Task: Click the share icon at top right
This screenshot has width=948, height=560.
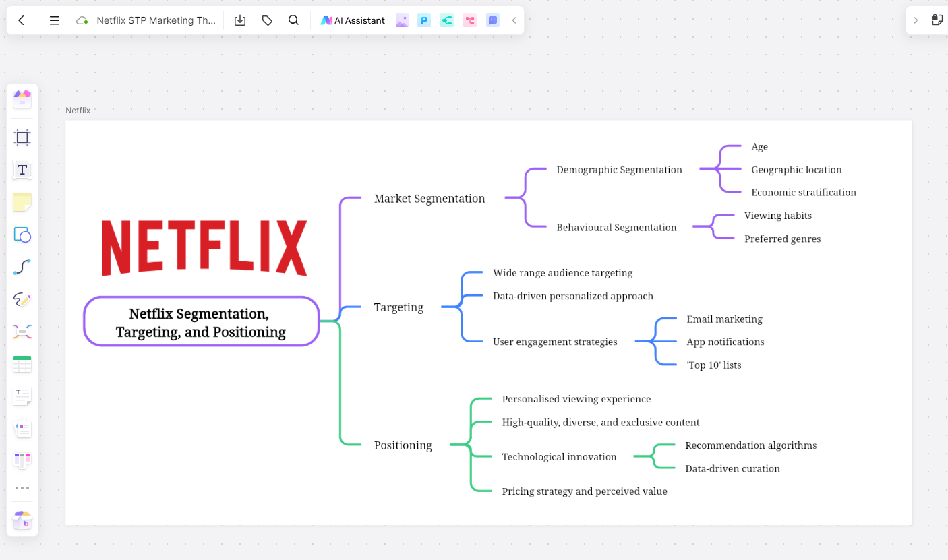Action: coord(937,20)
